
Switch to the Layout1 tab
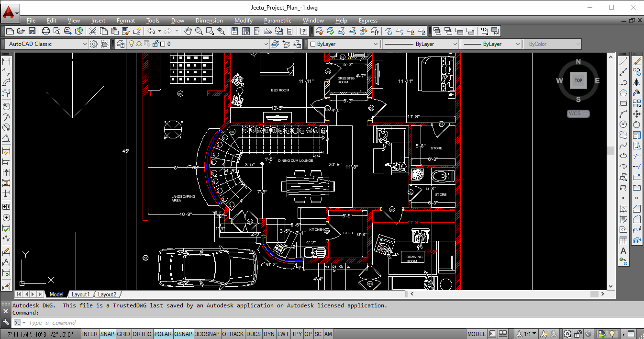pyautogui.click(x=80, y=294)
